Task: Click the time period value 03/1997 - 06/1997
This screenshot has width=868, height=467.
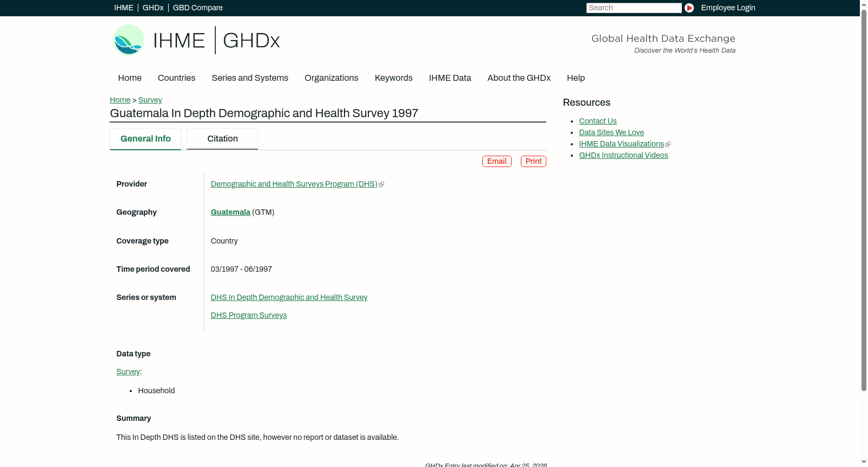Action: tap(241, 270)
